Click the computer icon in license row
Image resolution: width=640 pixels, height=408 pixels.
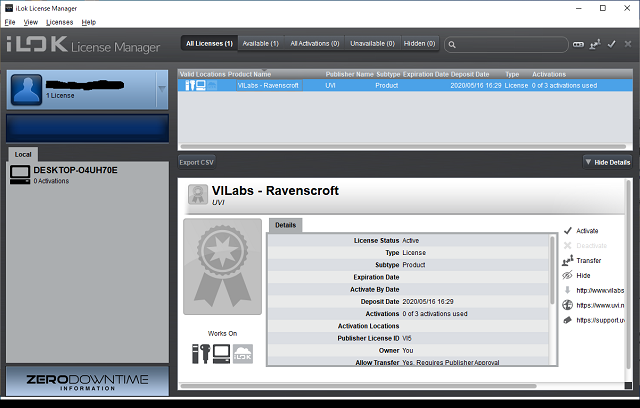200,85
